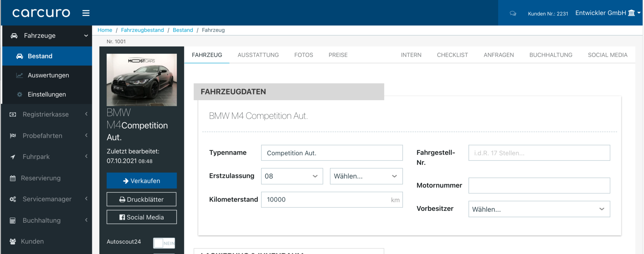Open the Erstzulassung year Wählen dropdown
The width and height of the screenshot is (644, 254).
point(366,176)
